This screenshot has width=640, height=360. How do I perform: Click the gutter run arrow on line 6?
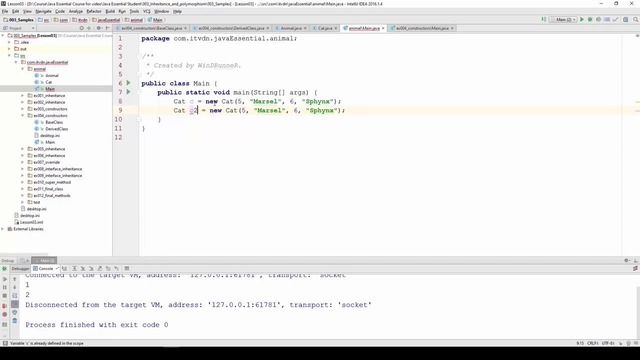pyautogui.click(x=129, y=83)
